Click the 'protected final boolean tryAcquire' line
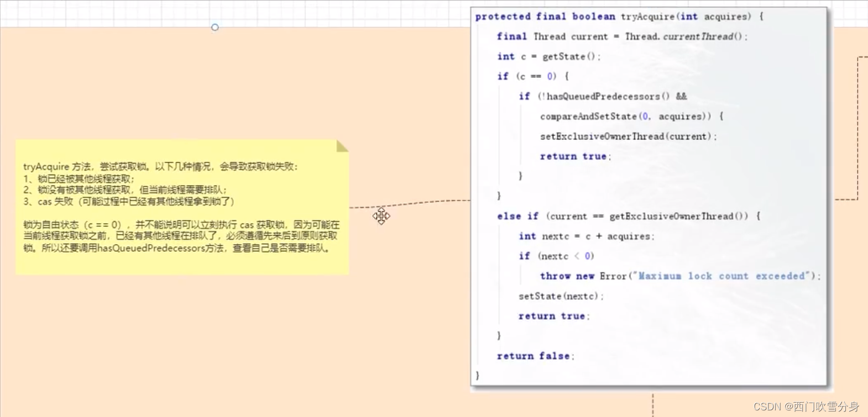This screenshot has height=417, width=868. 619,17
